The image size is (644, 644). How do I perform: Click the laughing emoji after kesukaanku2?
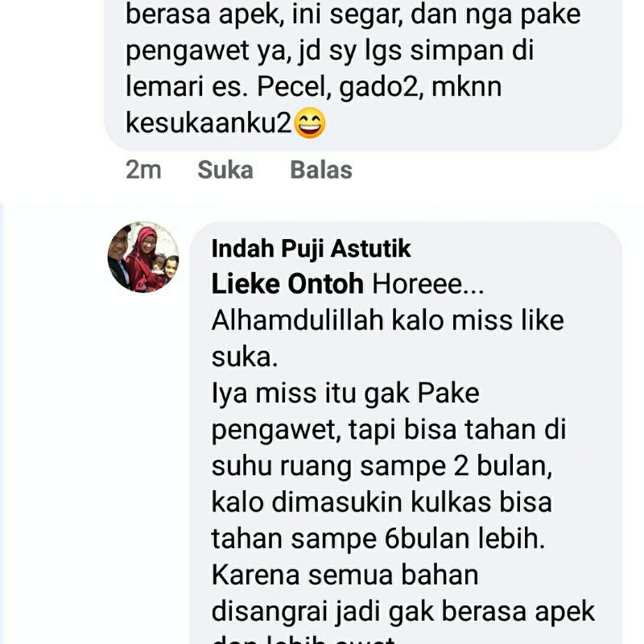(310, 123)
